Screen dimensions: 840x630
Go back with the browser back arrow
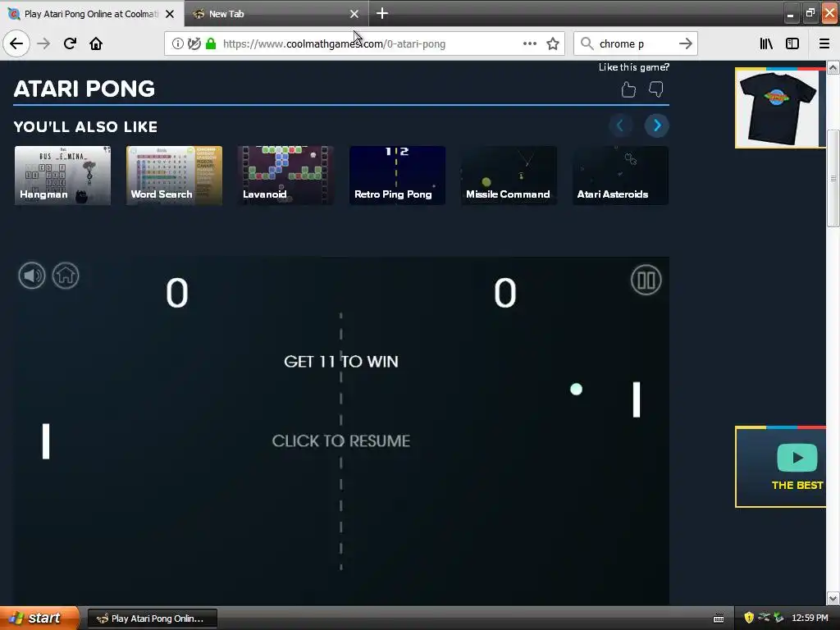[x=16, y=43]
